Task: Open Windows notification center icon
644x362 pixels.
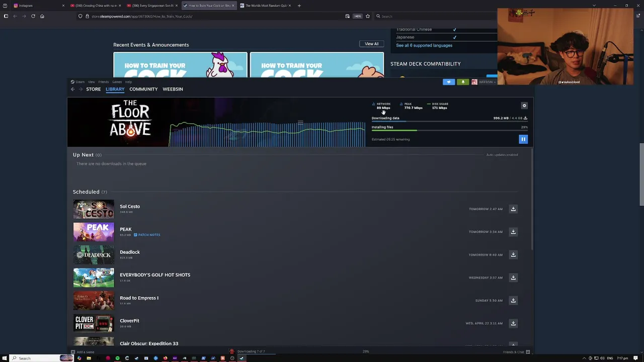Action: 636,358
